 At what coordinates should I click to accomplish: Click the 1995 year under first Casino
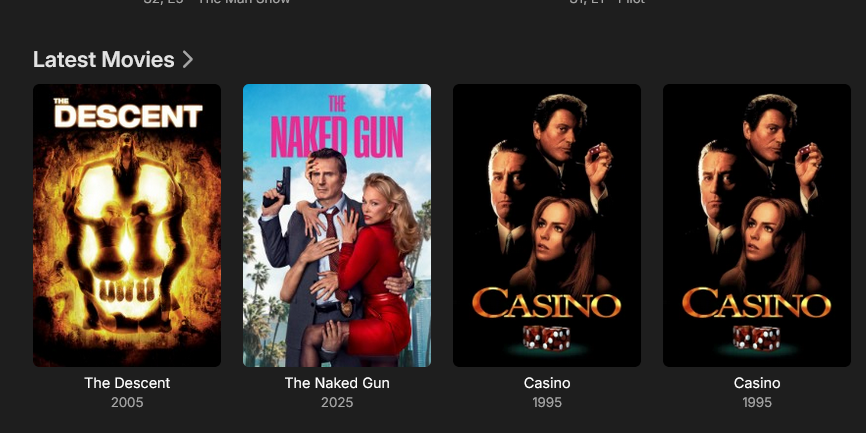click(547, 403)
